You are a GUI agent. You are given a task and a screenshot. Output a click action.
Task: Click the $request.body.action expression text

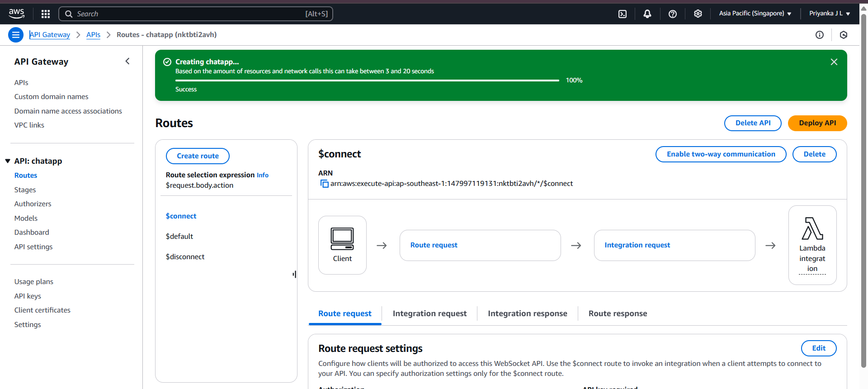(199, 185)
